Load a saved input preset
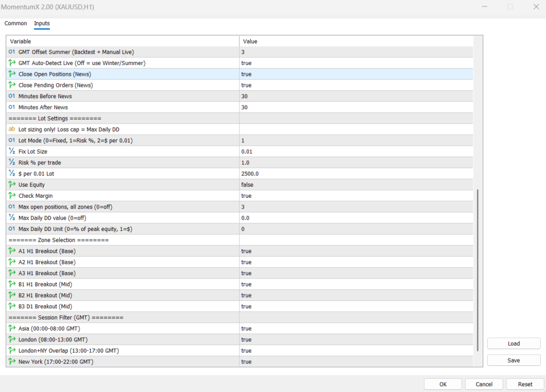The image size is (546, 392). point(513,343)
